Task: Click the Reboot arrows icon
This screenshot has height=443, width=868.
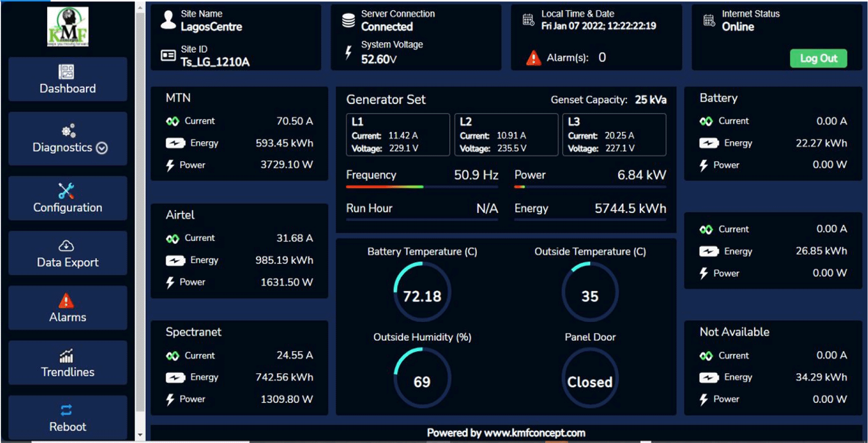Action: (x=66, y=410)
